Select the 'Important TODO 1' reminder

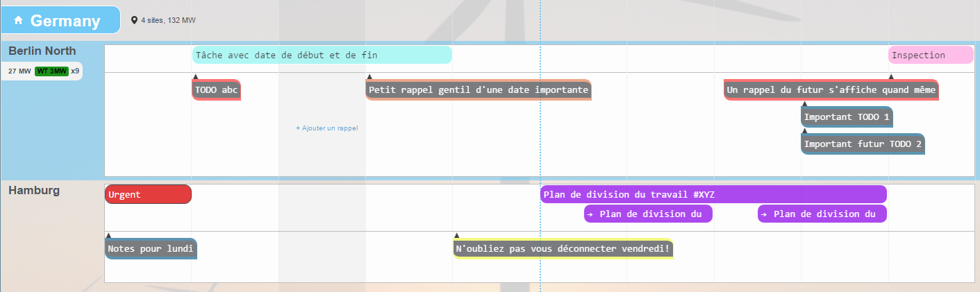coord(846,117)
